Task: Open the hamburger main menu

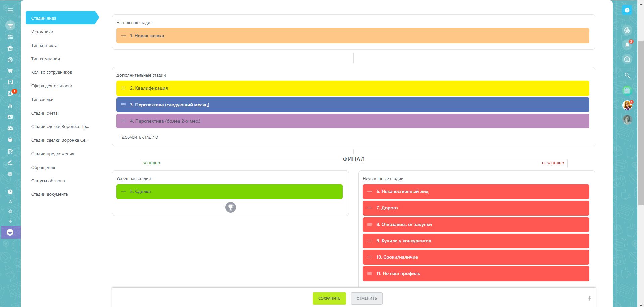Action: [10, 10]
